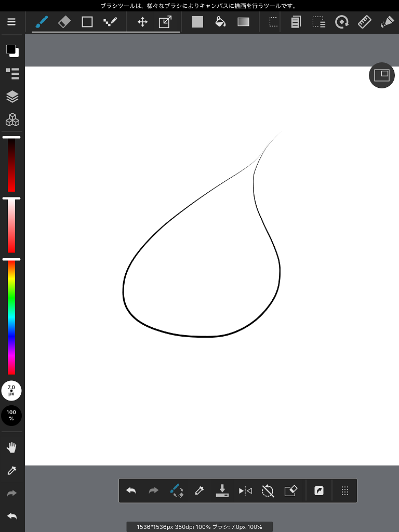Toggle brush and eraser swap shortcut
The width and height of the screenshot is (399, 532).
click(x=177, y=490)
